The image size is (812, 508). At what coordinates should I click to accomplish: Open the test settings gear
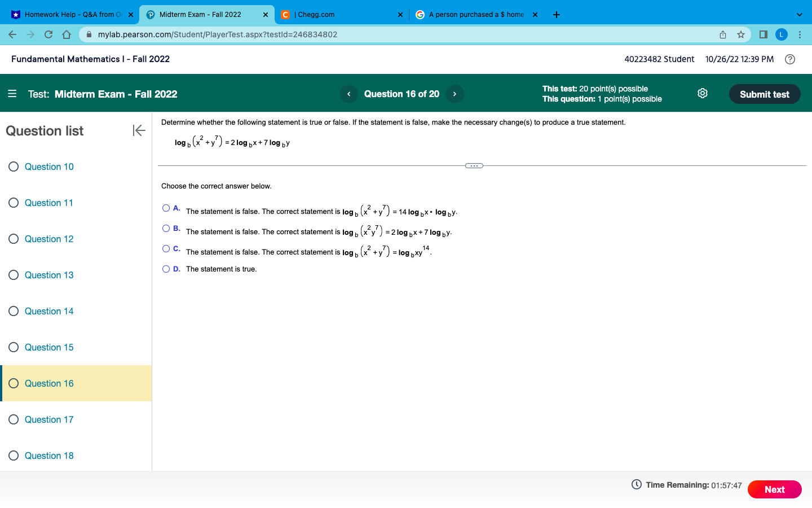[702, 93]
